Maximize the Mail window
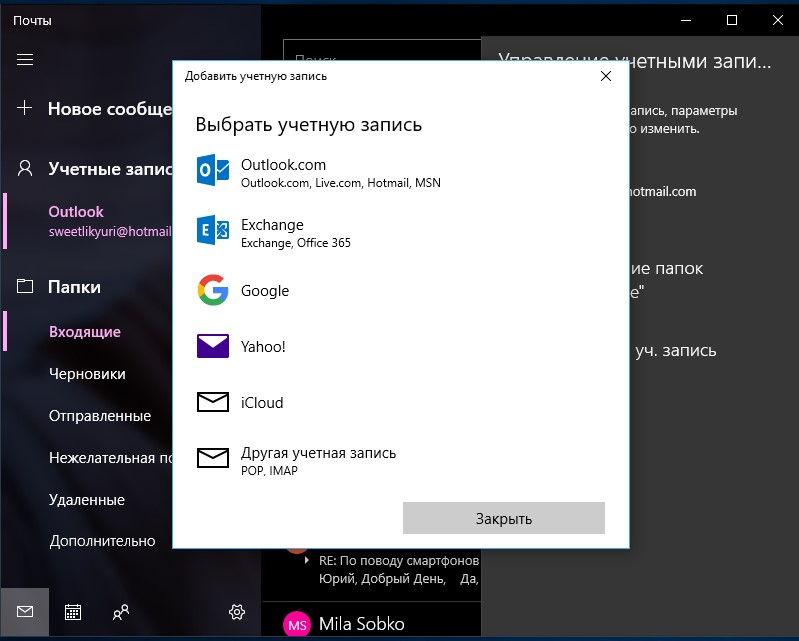 click(732, 20)
